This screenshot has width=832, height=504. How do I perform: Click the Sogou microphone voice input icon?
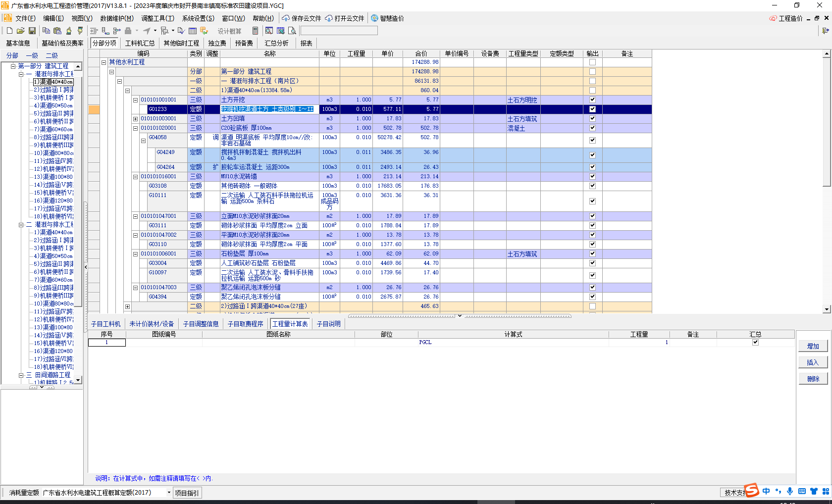click(x=790, y=491)
